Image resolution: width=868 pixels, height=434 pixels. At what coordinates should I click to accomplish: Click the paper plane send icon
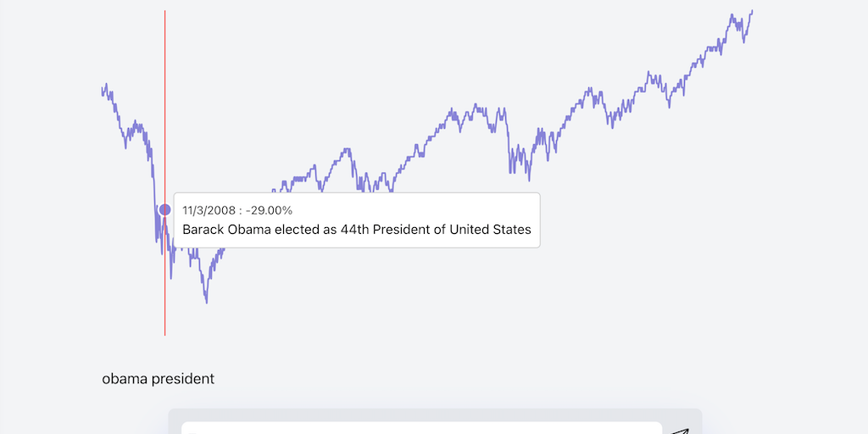pyautogui.click(x=680, y=431)
